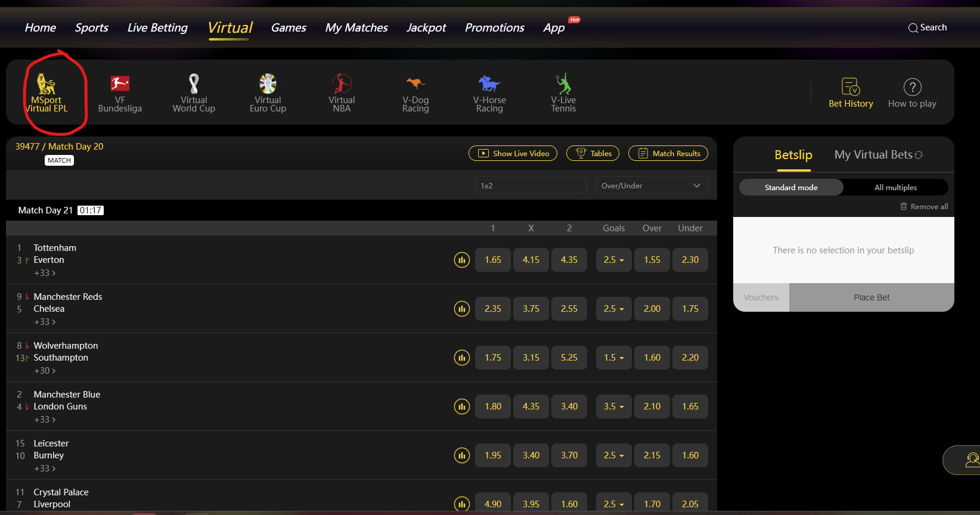Open the Over/Under market dropdown

point(652,185)
